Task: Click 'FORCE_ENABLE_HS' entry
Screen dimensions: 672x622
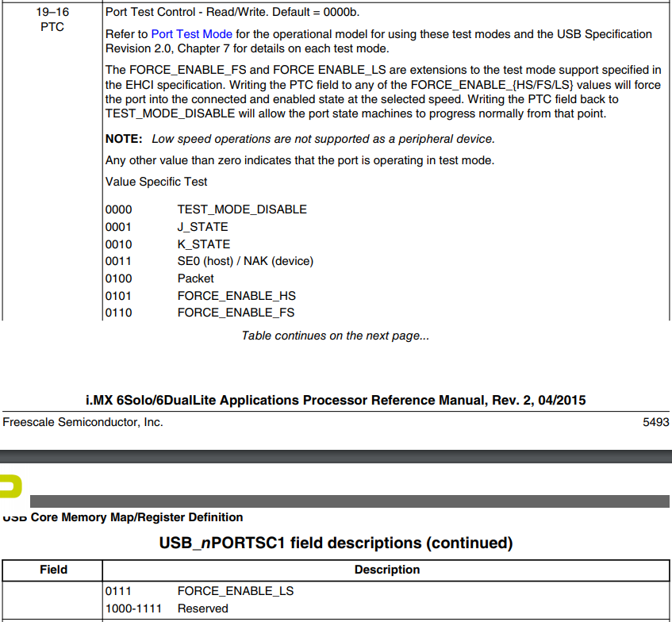Action: click(236, 296)
